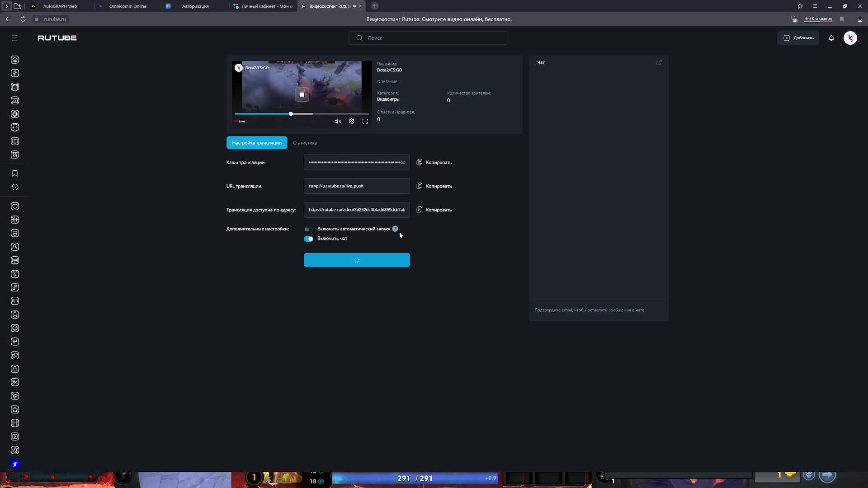Open the hamburger menu next to Rutube logo
Screen dimensions: 868x488
(14, 38)
